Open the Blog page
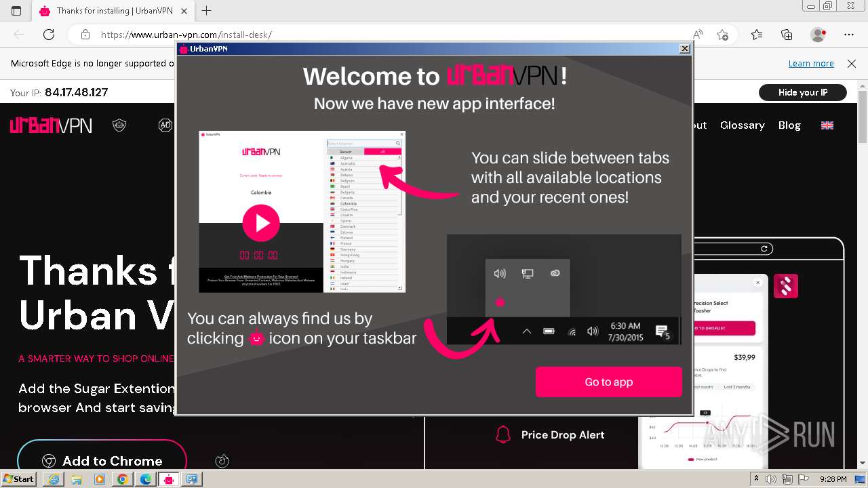Screen dimensions: 868x488 (789, 125)
